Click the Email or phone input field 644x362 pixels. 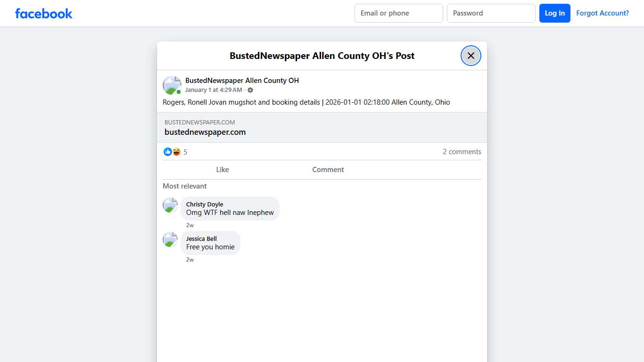398,13
